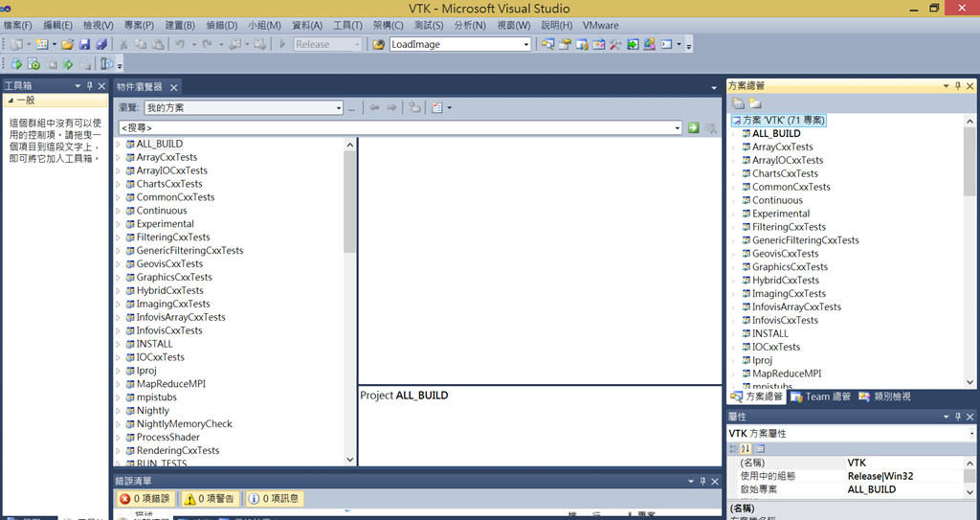The width and height of the screenshot is (980, 520).
Task: Click the Extension Manager toolbar icon
Action: [650, 44]
